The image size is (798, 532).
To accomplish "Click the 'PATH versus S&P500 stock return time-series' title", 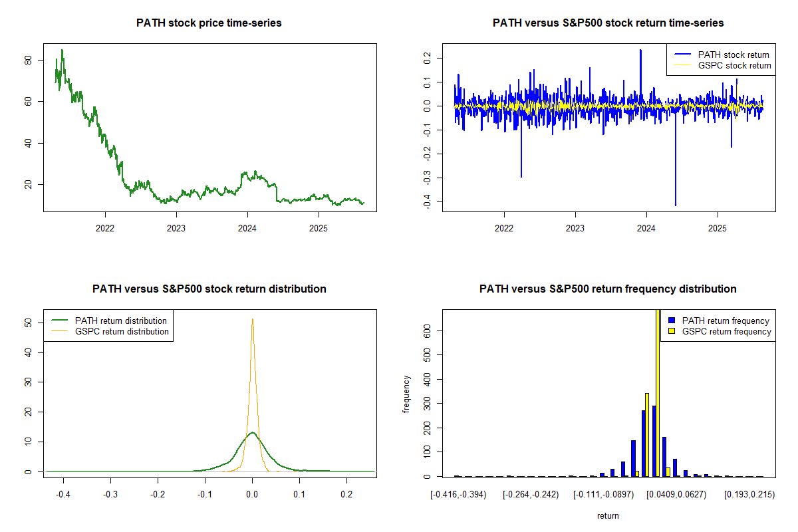I will [x=608, y=23].
